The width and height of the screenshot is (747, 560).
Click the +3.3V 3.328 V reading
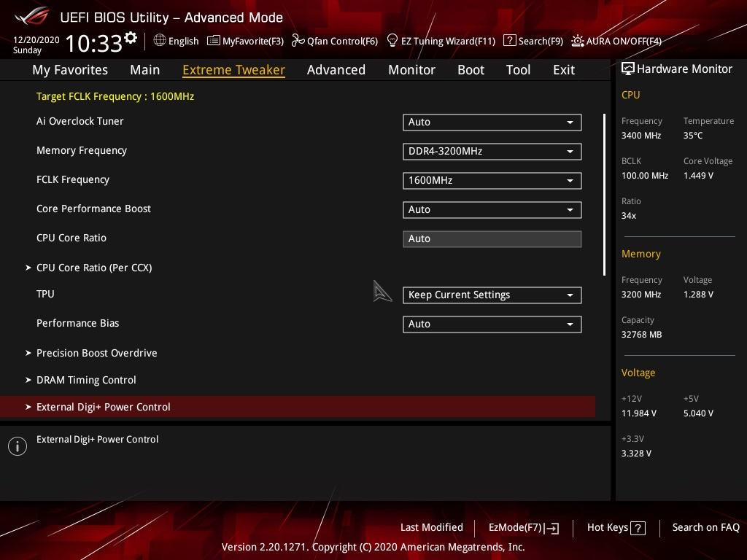point(636,454)
